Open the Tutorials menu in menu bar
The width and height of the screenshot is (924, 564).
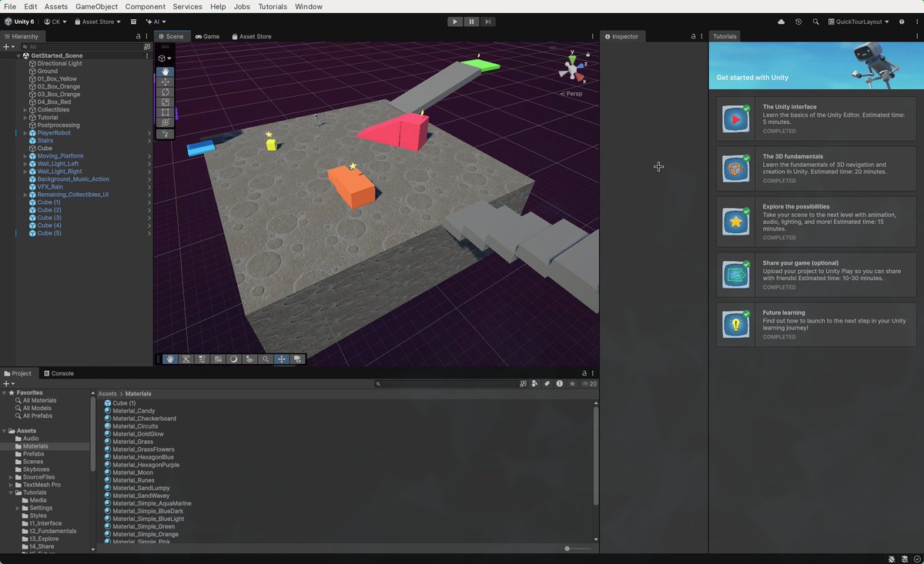click(273, 6)
